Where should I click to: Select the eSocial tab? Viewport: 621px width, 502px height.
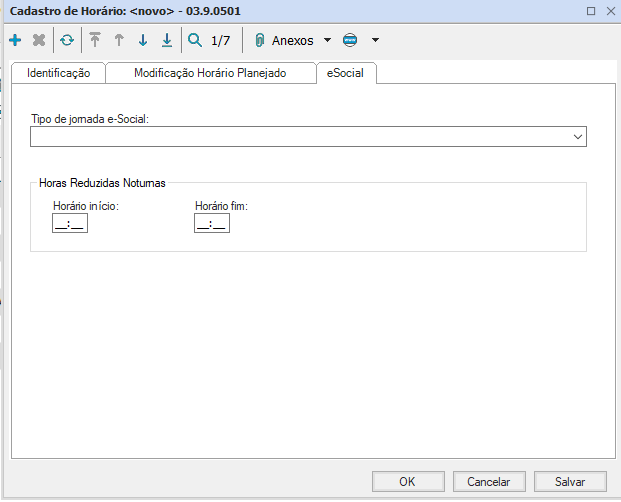pyautogui.click(x=345, y=74)
